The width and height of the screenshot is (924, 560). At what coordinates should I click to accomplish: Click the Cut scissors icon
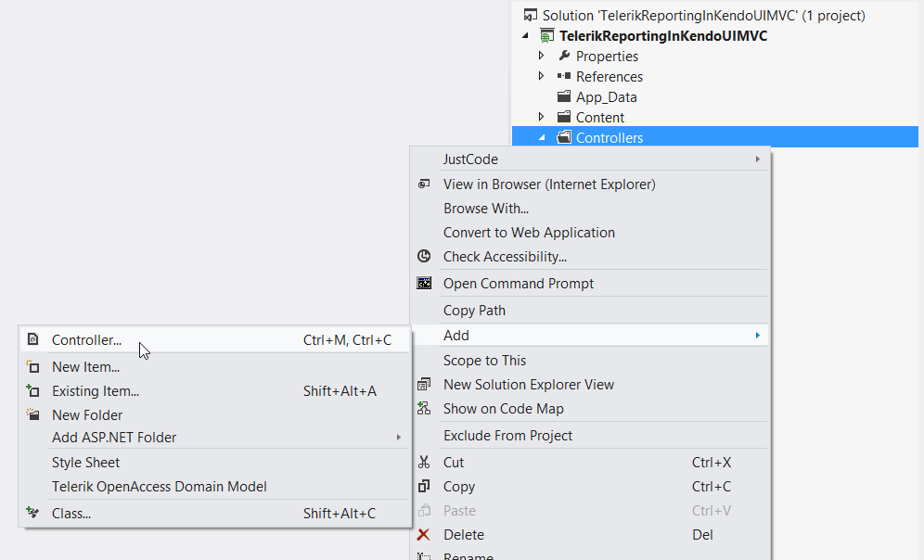click(424, 463)
